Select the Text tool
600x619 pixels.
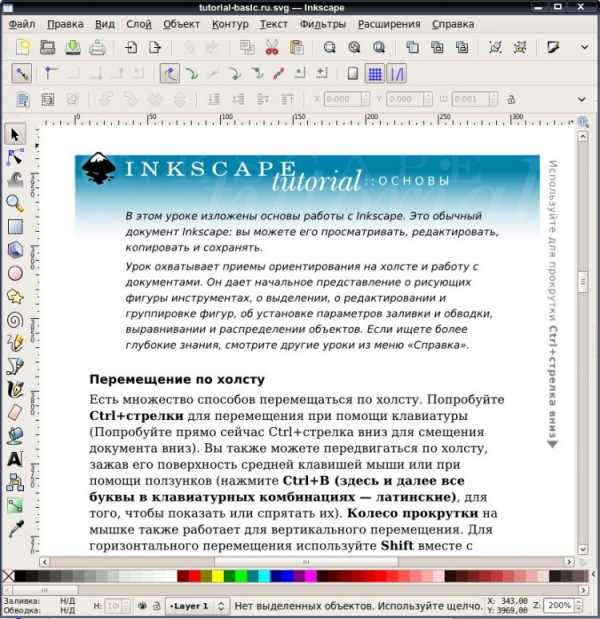pyautogui.click(x=15, y=459)
